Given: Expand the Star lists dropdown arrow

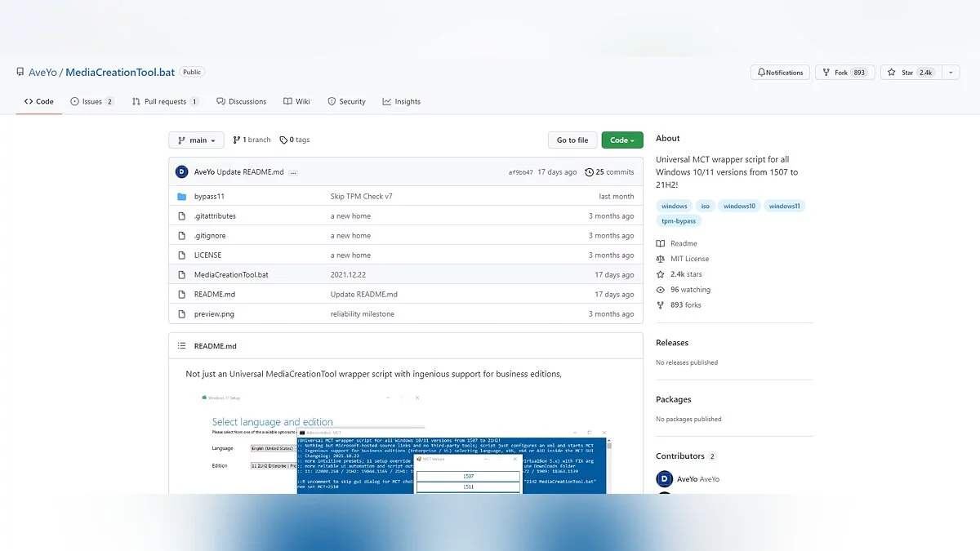Looking at the screenshot, I should (951, 73).
